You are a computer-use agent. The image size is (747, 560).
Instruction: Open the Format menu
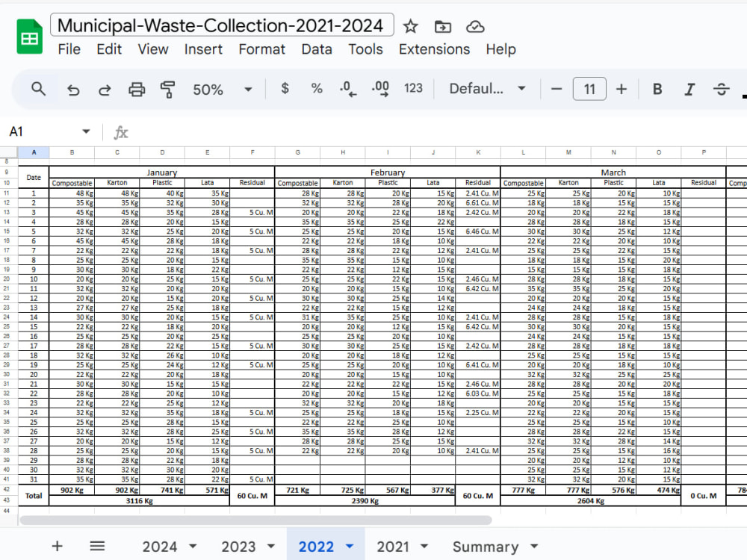coord(262,49)
